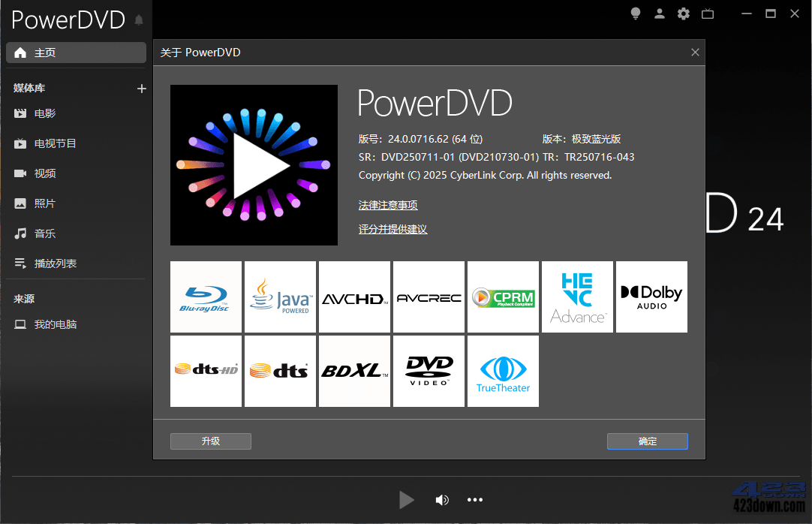
Task: Open the Videos library
Action: [x=44, y=173]
